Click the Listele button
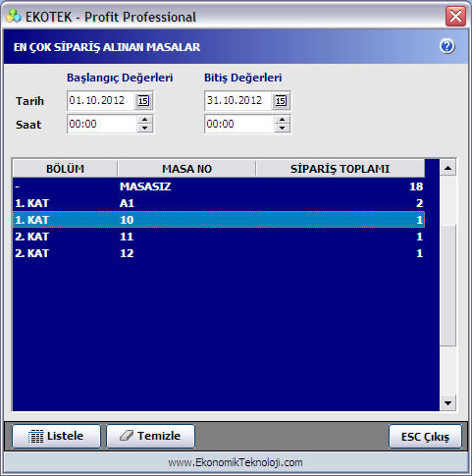472x476 pixels. [56, 436]
